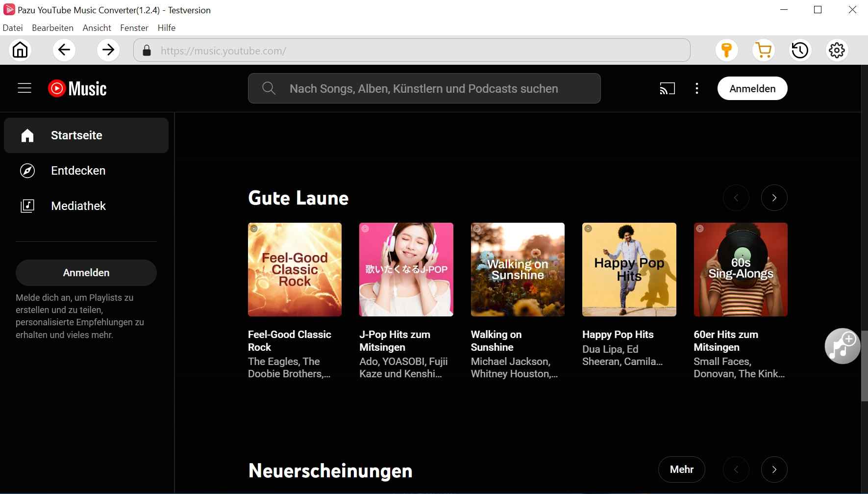The width and height of the screenshot is (868, 494).
Task: Click the Entdecken compass icon
Action: coord(27,171)
